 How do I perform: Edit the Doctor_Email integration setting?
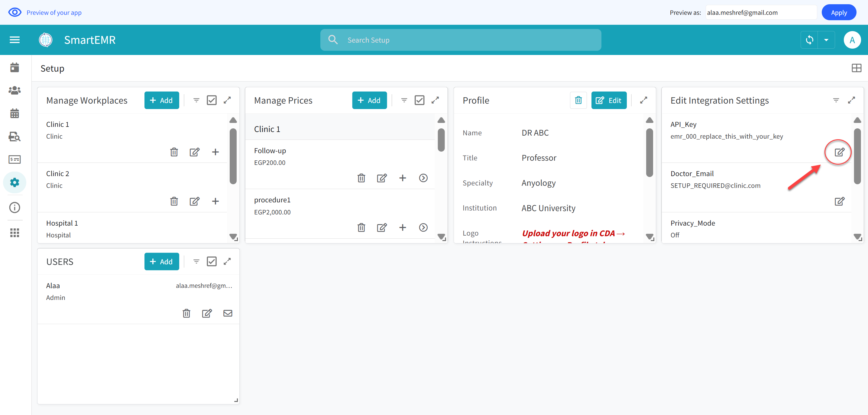coord(840,201)
